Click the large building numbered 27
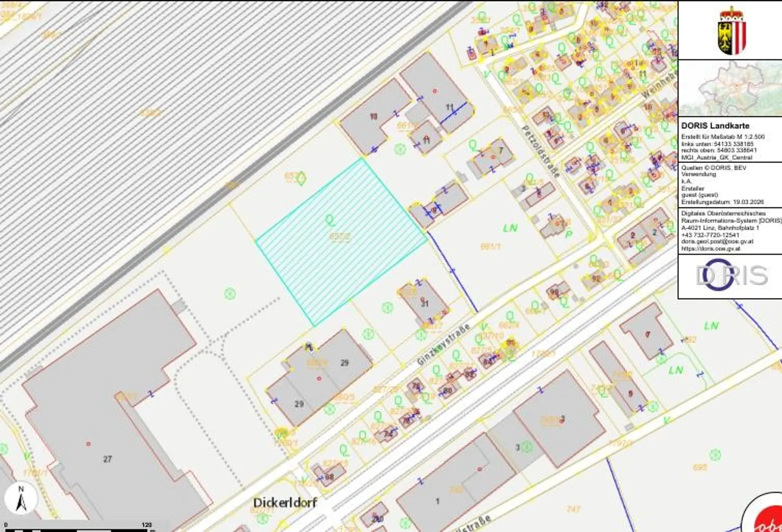 [x=107, y=459]
